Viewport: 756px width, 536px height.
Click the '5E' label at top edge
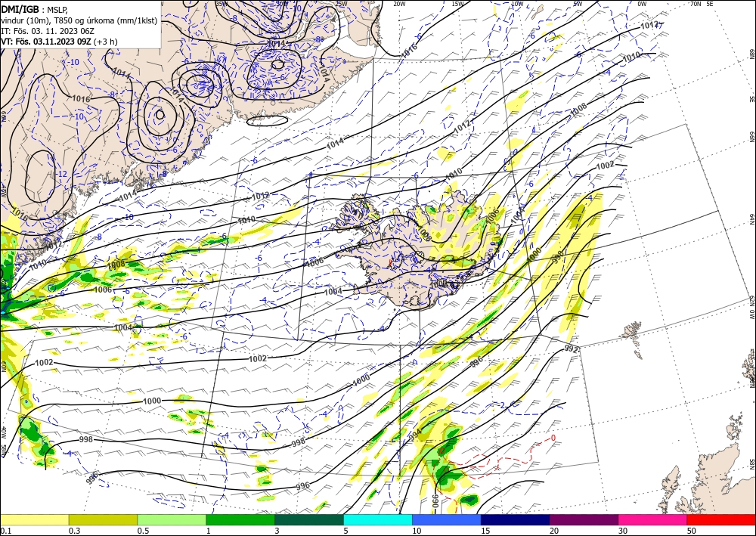pos(710,4)
